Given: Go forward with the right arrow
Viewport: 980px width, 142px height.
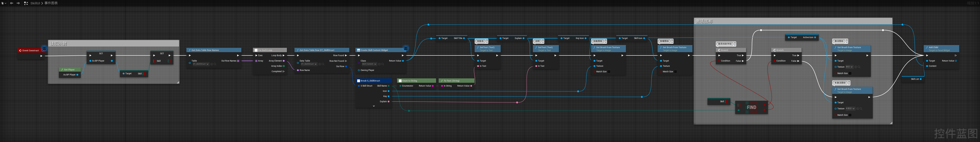Looking at the screenshot, I should pos(18,3).
